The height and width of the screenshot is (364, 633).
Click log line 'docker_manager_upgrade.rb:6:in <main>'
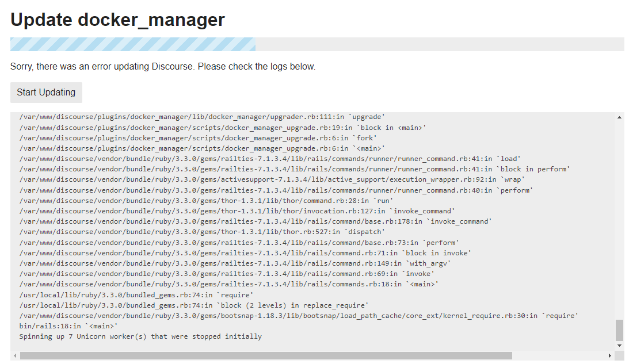pos(202,148)
